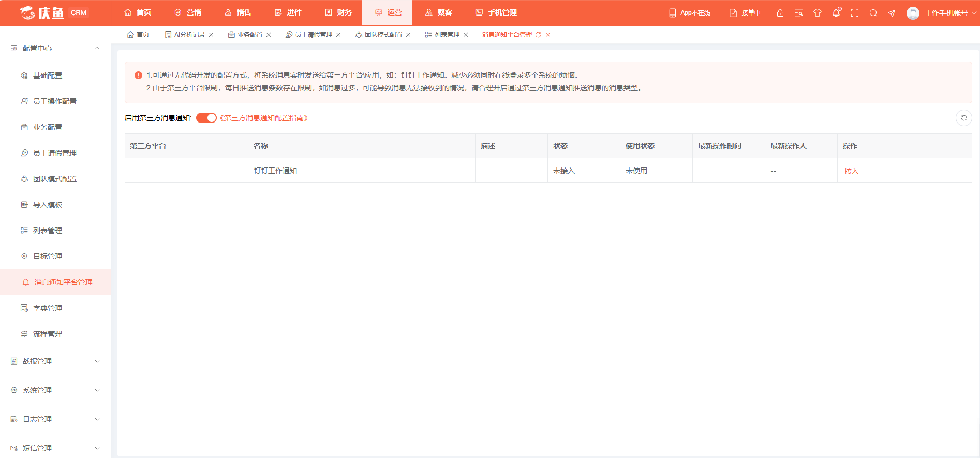Select the 运营 top menu

click(388, 12)
